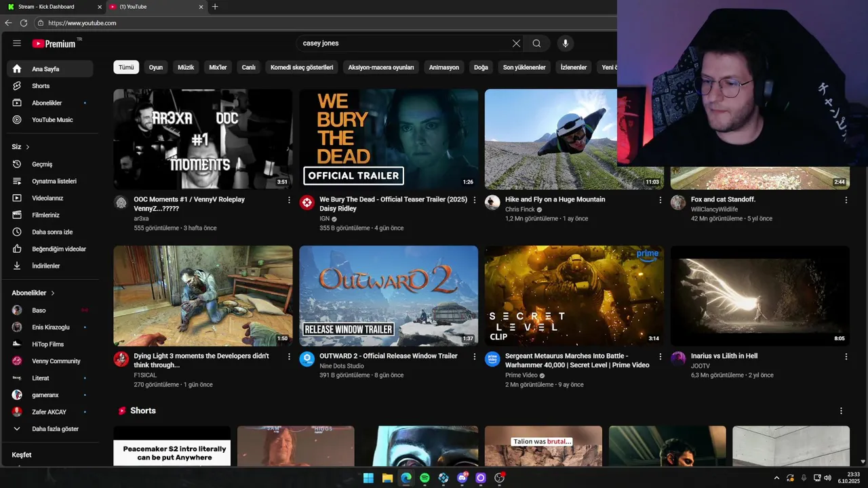The width and height of the screenshot is (868, 488).
Task: Open options menu for Hike and Fly video
Action: pos(660,200)
